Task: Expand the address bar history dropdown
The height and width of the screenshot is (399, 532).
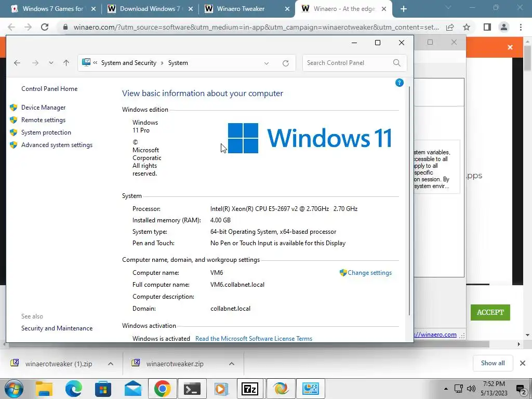Action: tap(267, 63)
